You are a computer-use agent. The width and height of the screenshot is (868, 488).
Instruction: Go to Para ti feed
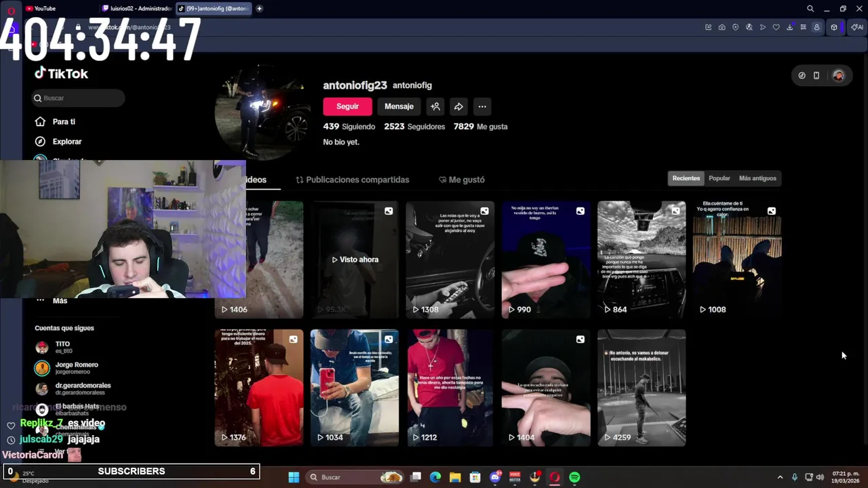[64, 122]
